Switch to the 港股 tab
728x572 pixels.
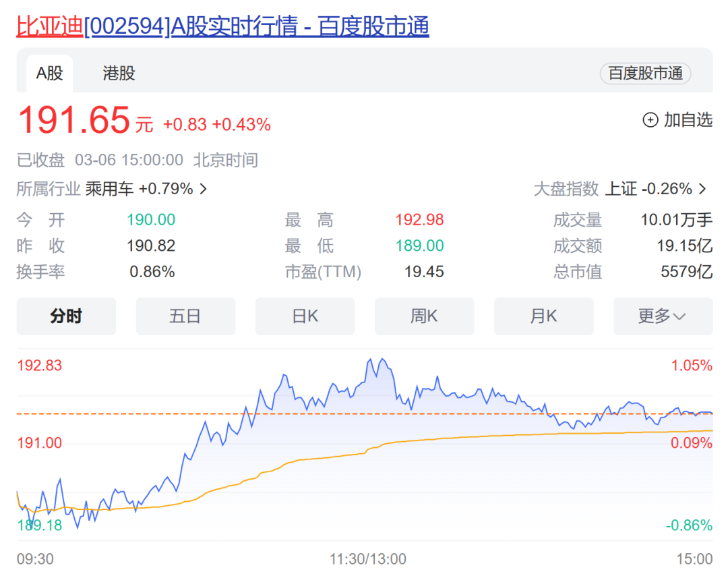(x=119, y=74)
